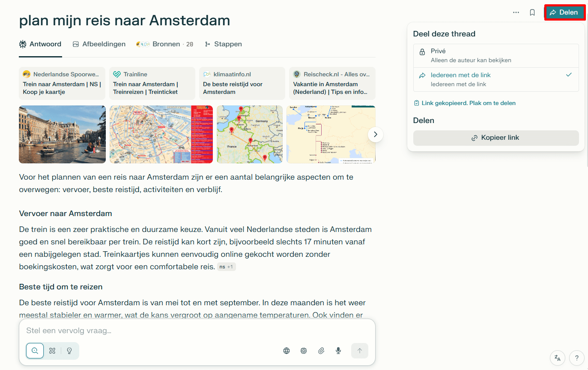Bookmark this thread
The width and height of the screenshot is (588, 370).
(x=532, y=12)
